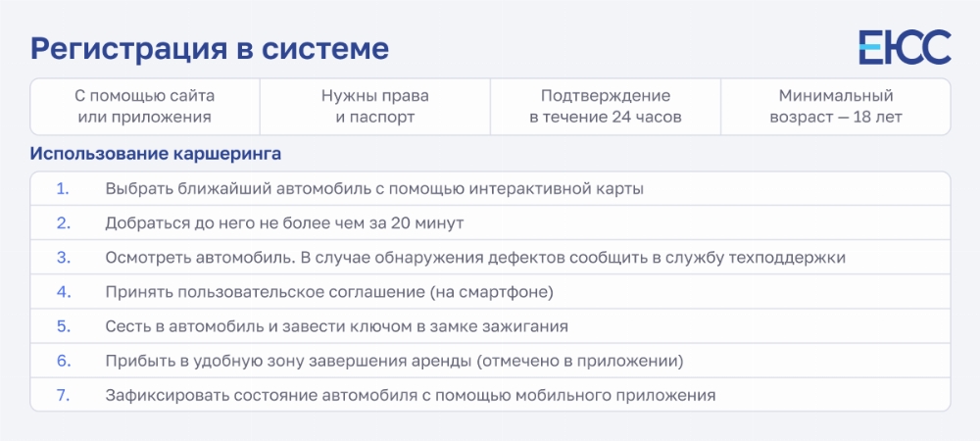
Task: Open the 'Подтверждение в течение 24 часов' cell
Action: (x=605, y=106)
